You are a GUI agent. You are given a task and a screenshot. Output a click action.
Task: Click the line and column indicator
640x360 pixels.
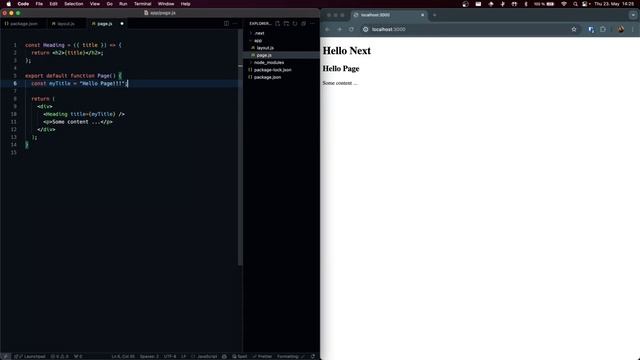[x=123, y=356]
